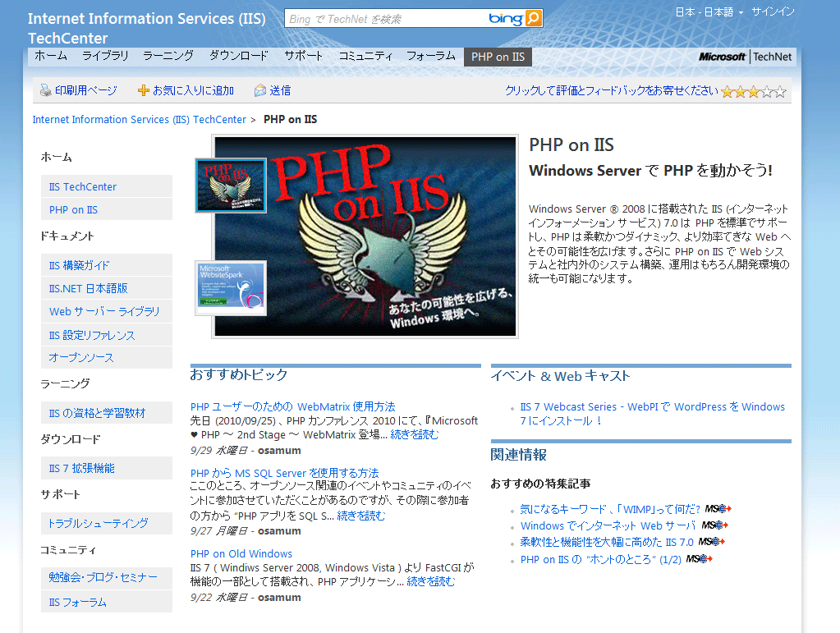Rate the page with the first star
840x633 pixels.
727,92
